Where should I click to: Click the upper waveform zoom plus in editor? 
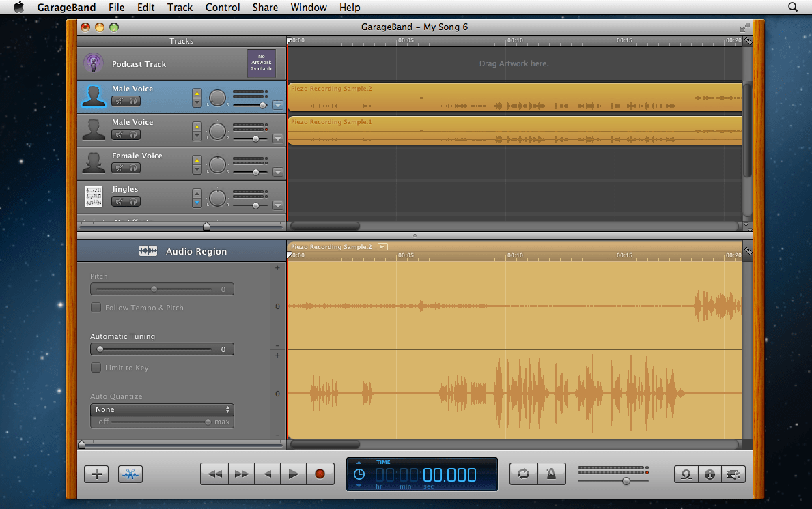[x=277, y=268]
